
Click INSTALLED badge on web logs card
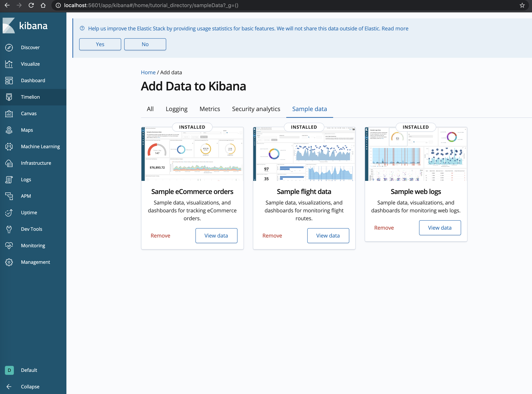point(416,127)
